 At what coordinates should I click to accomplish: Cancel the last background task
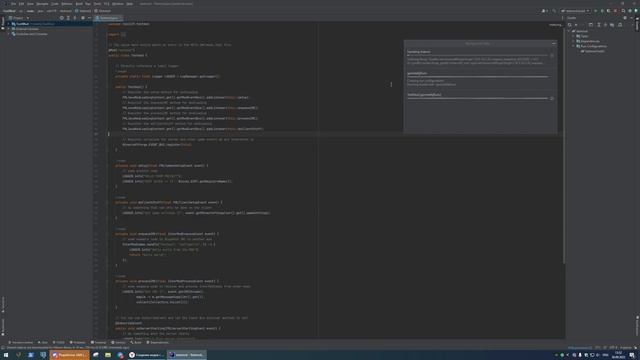coord(552,98)
